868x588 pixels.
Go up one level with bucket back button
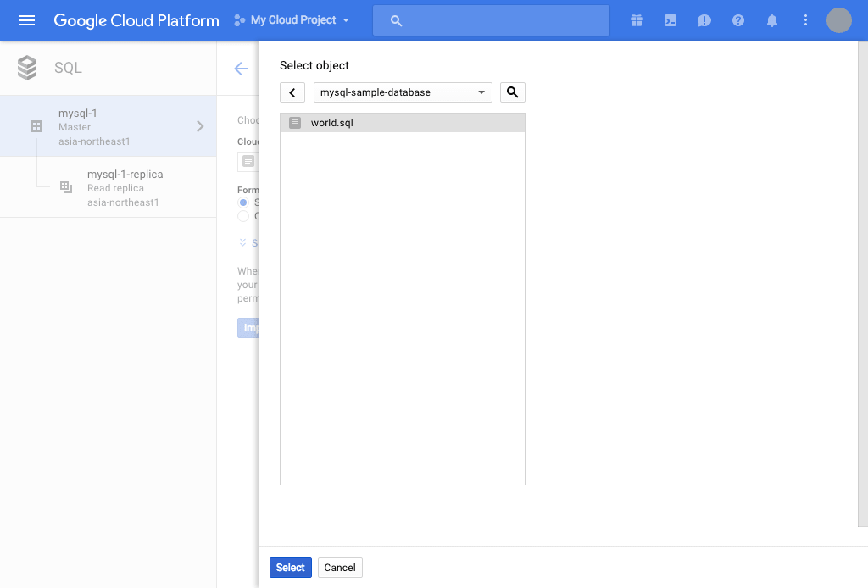pyautogui.click(x=292, y=92)
